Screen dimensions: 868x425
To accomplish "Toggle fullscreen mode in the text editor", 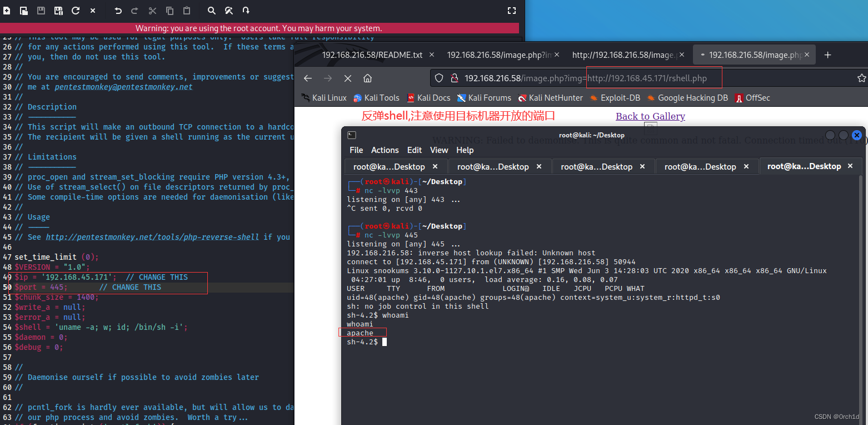I will 512,11.
